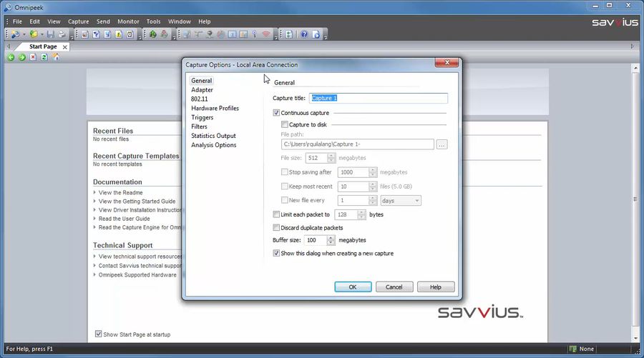The width and height of the screenshot is (644, 358).
Task: Click the yellow warning triangle toolbar icon
Action: (119, 34)
